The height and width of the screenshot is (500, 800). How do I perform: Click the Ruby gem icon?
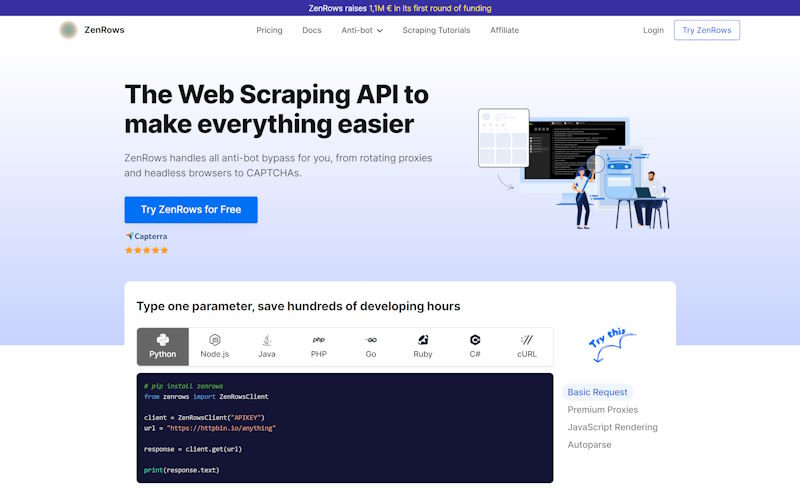[x=423, y=340]
